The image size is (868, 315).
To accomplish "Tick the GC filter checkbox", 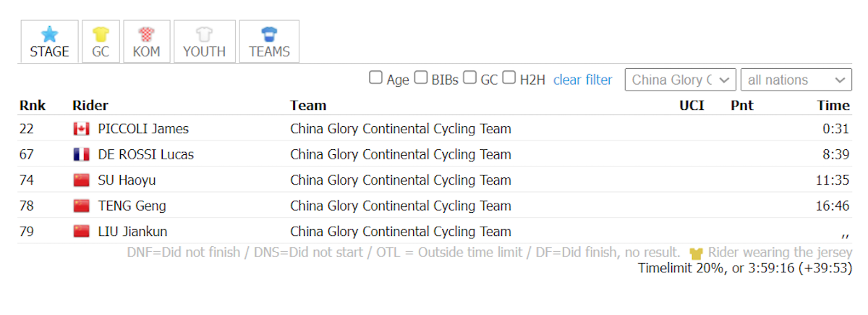I will (470, 77).
